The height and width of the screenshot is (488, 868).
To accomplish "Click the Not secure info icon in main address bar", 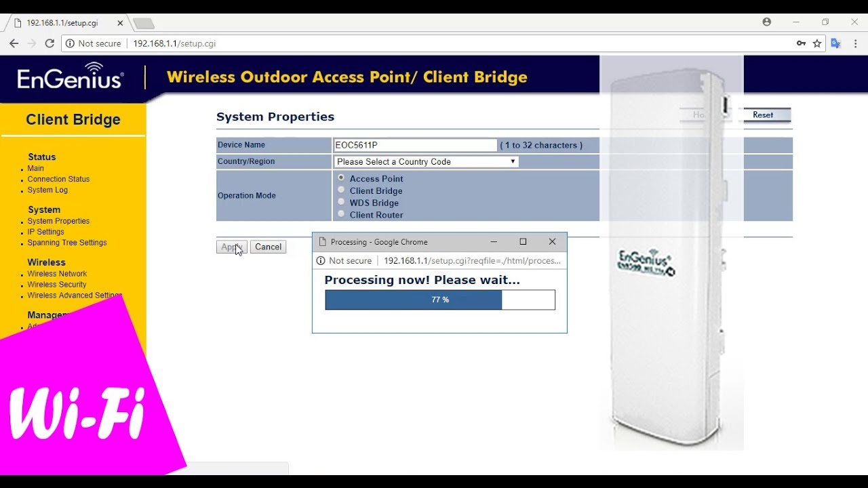I will coord(70,43).
